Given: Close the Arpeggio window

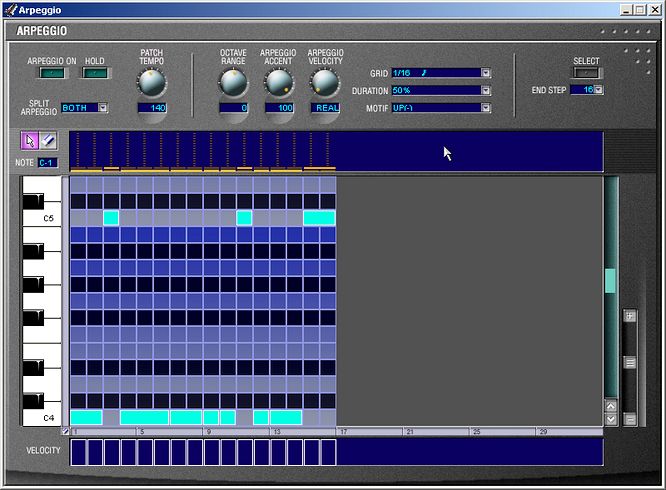Looking at the screenshot, I should point(655,10).
